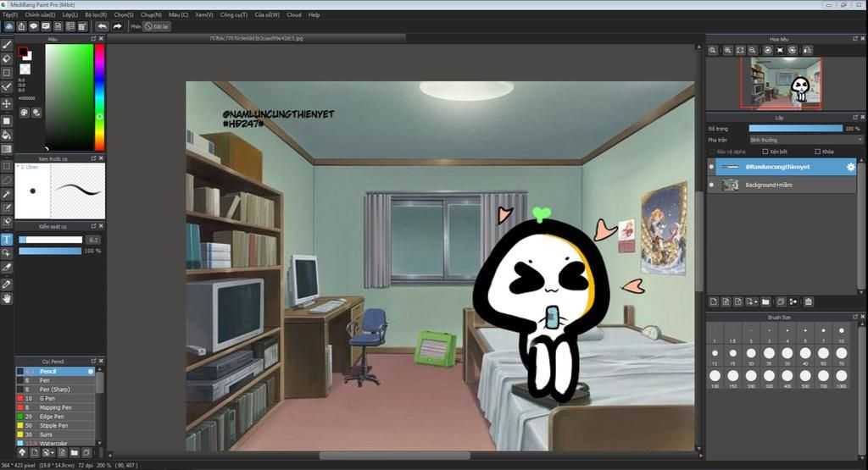Zoom in on the navigator panel
Screen dimensions: 868x470
point(728,50)
